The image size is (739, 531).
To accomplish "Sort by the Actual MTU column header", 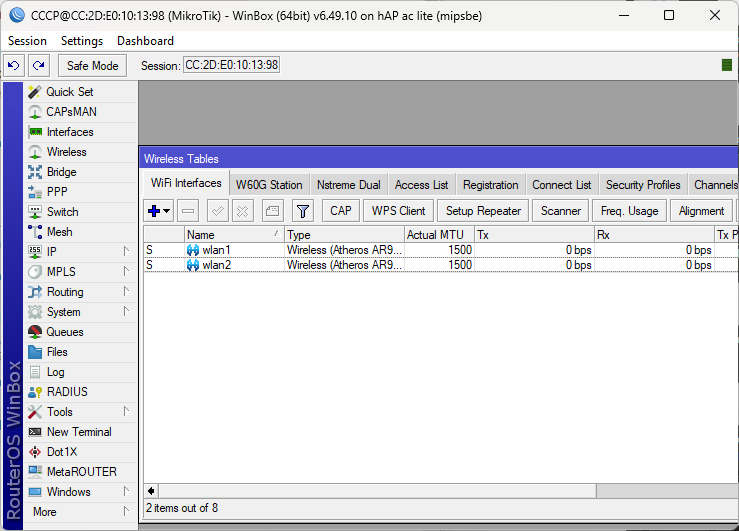I will click(x=439, y=235).
